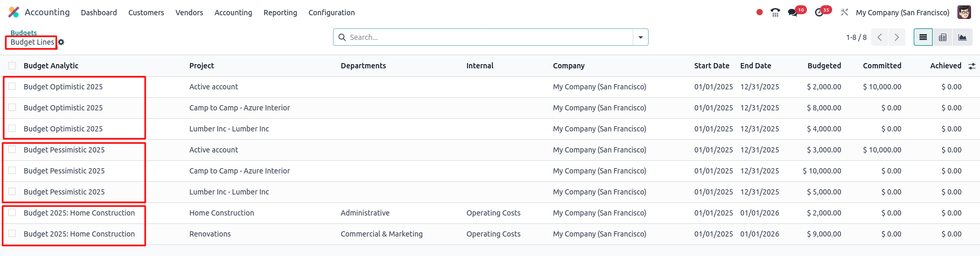Toggle the select-all checkbox in header
The height and width of the screenshot is (256, 980).
[x=12, y=66]
